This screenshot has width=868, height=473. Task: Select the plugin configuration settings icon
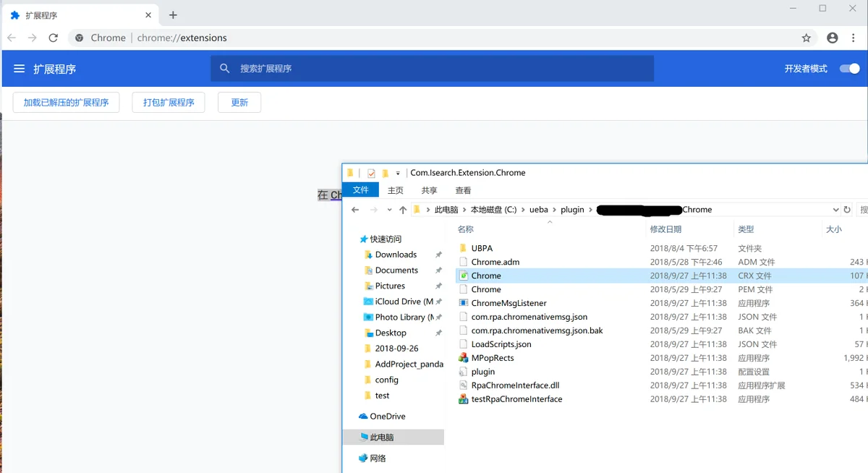pyautogui.click(x=464, y=372)
